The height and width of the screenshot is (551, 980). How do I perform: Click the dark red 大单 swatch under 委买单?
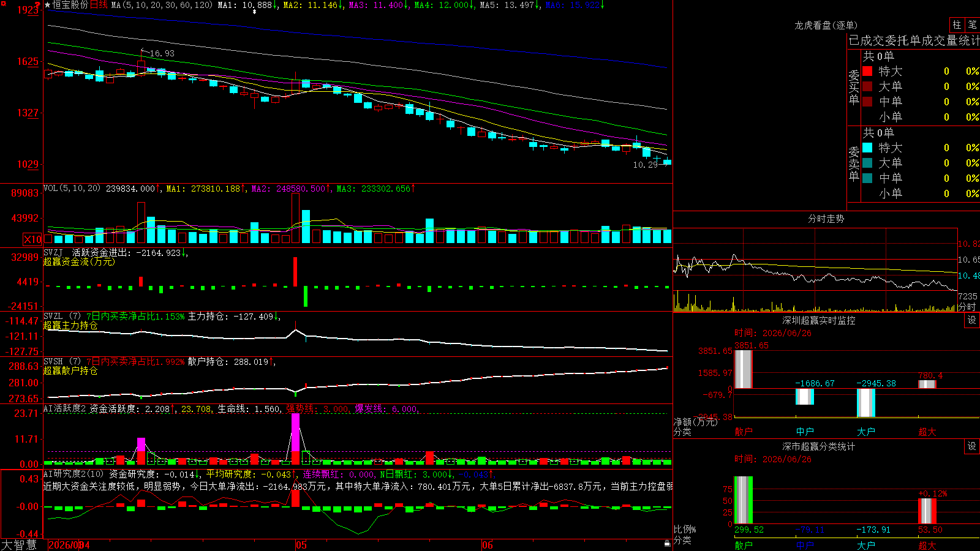coord(867,86)
